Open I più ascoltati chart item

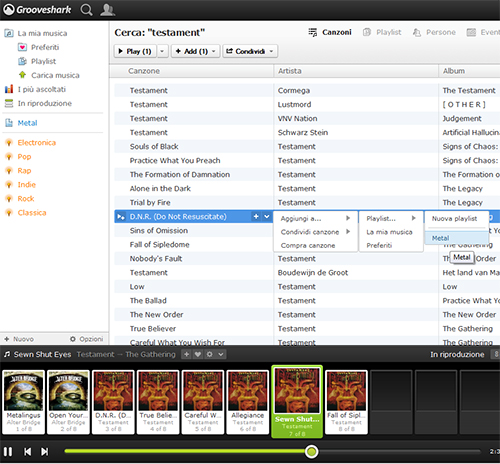[35, 89]
